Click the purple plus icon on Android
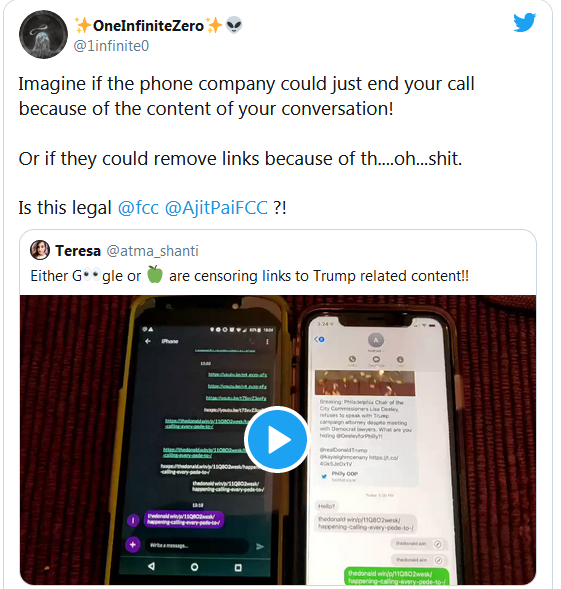 [x=133, y=545]
